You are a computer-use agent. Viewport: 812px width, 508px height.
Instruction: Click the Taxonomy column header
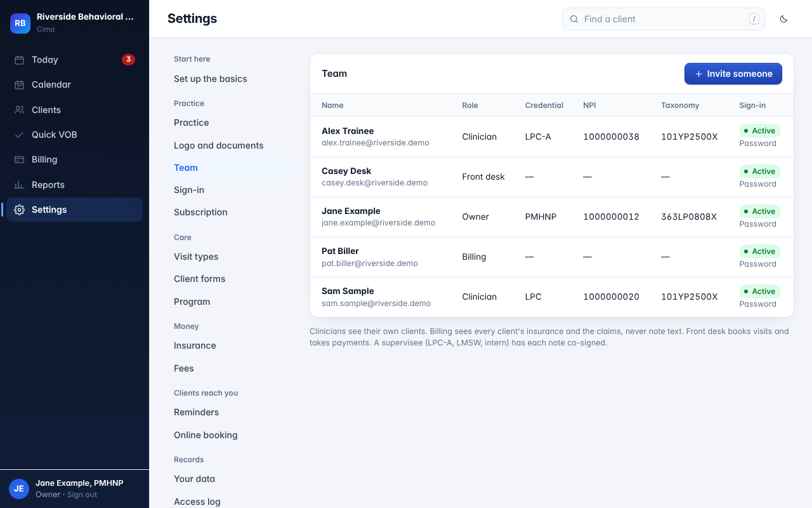pos(680,105)
